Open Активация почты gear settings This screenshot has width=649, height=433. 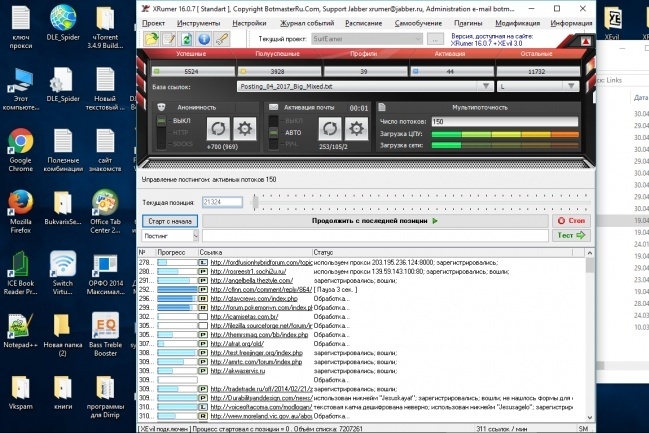pos(356,129)
